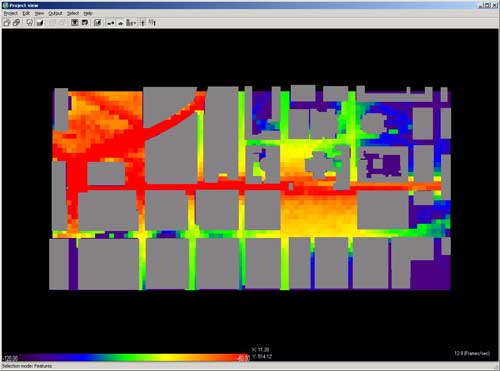Image resolution: width=500 pixels, height=371 pixels.
Task: Click the second grayed-out toolbar icon
Action: coord(62,23)
